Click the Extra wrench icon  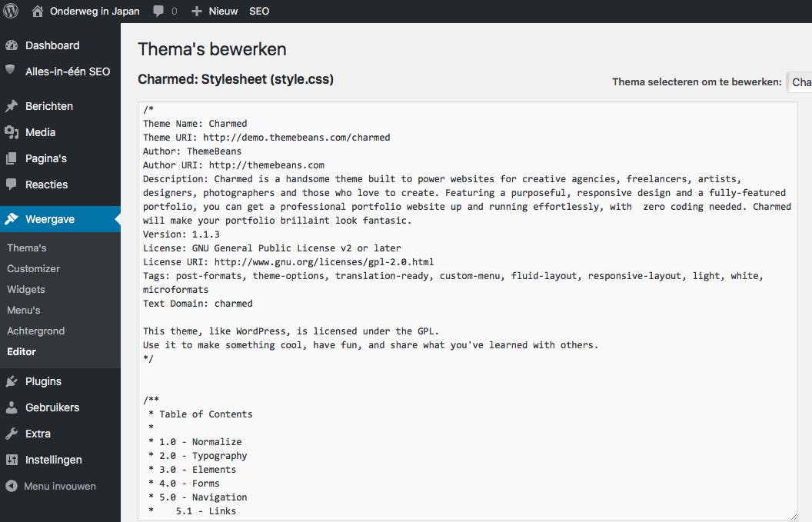click(12, 434)
